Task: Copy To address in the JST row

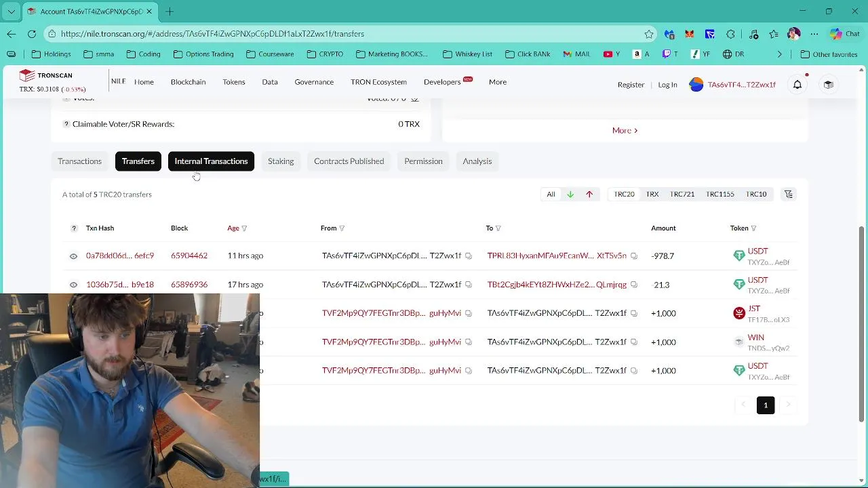Action: point(633,313)
